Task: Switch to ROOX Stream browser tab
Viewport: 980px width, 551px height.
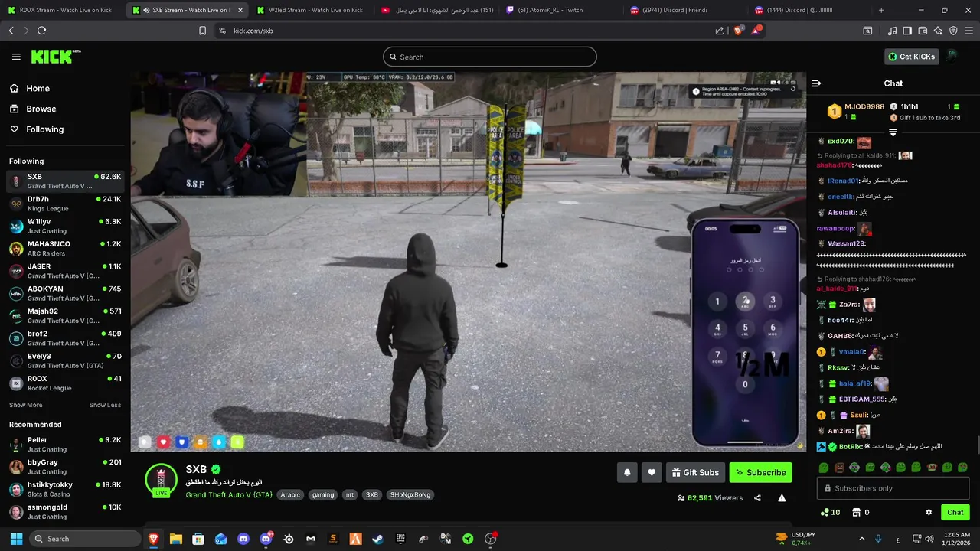Action: [61, 10]
